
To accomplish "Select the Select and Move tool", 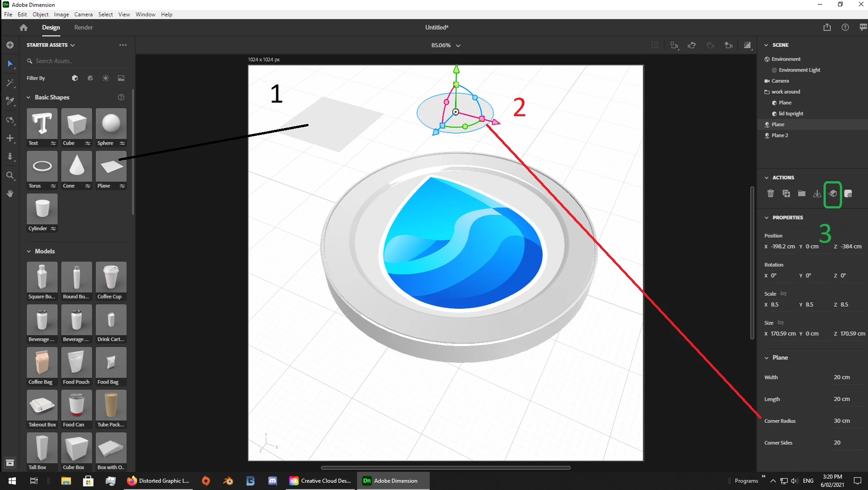I will pyautogui.click(x=10, y=64).
